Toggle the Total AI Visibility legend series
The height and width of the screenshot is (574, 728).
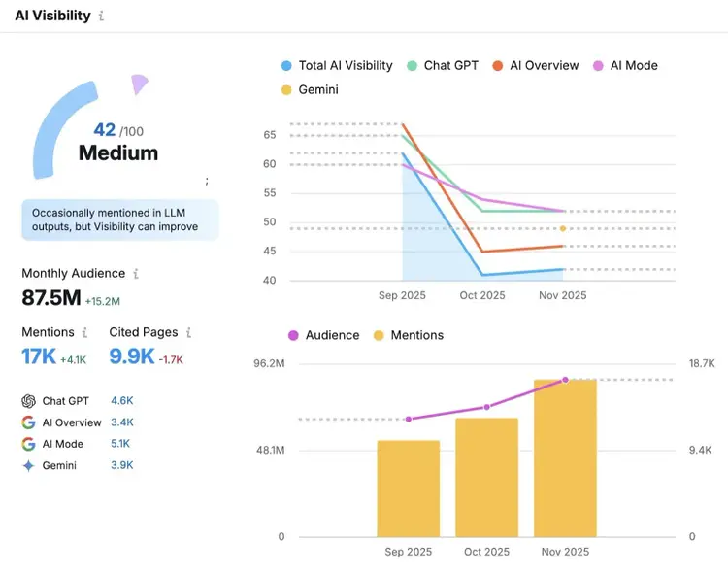click(337, 65)
